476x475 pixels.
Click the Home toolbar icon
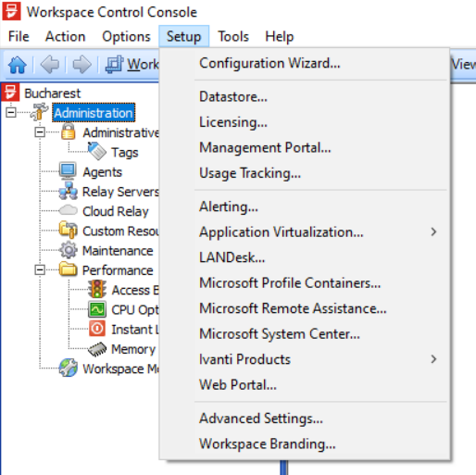(18, 65)
